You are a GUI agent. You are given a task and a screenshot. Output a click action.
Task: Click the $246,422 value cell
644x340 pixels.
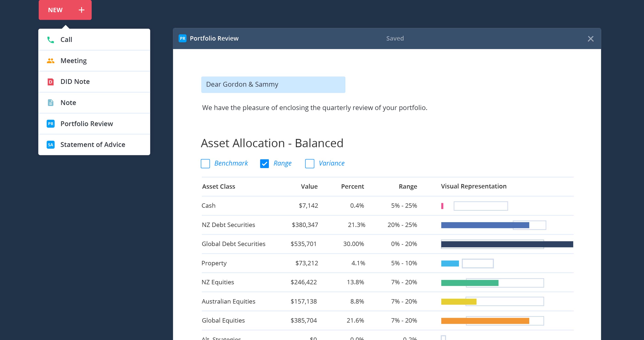coord(303,282)
